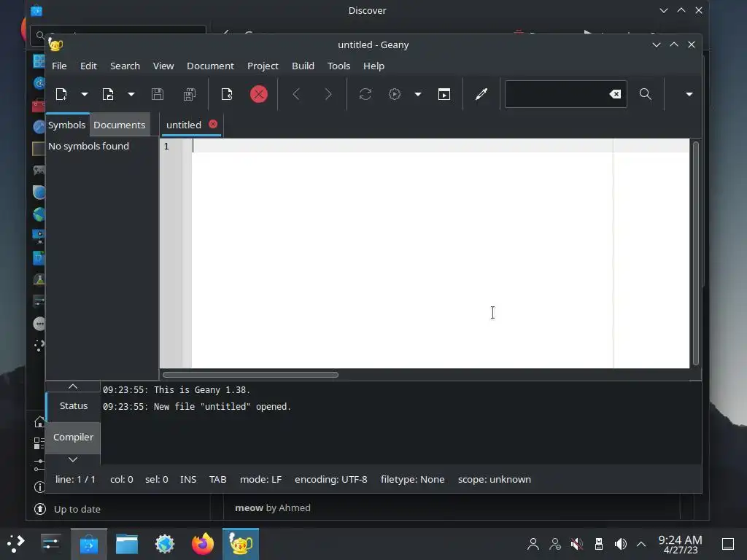
Task: Open the build options dropdown arrow
Action: [x=418, y=94]
